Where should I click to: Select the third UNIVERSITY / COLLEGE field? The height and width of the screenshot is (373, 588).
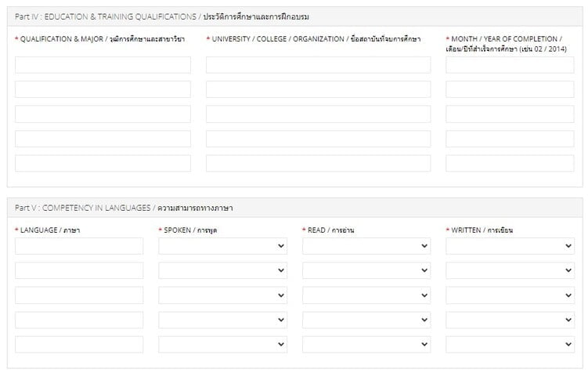318,114
